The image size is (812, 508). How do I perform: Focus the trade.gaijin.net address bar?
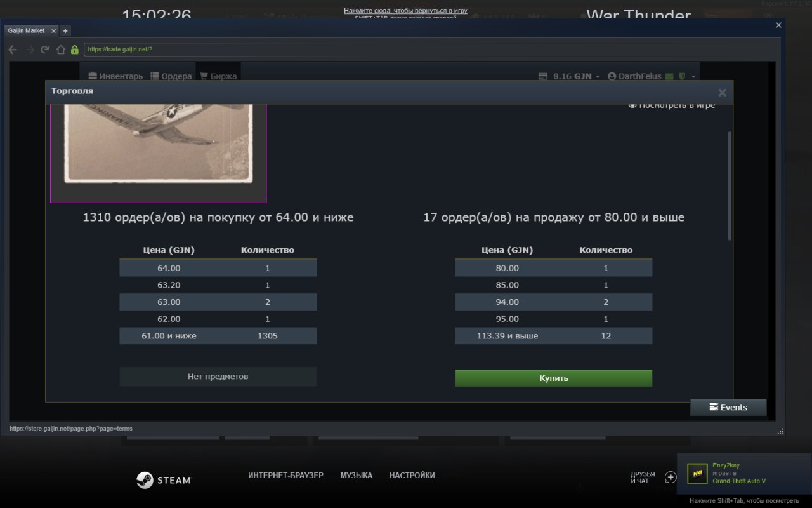[x=431, y=50]
